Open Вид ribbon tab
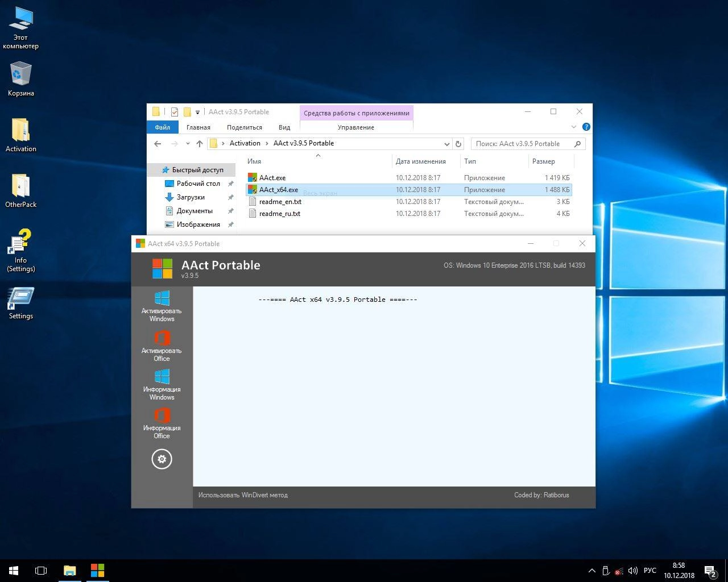Image resolution: width=728 pixels, height=582 pixels. pyautogui.click(x=284, y=127)
